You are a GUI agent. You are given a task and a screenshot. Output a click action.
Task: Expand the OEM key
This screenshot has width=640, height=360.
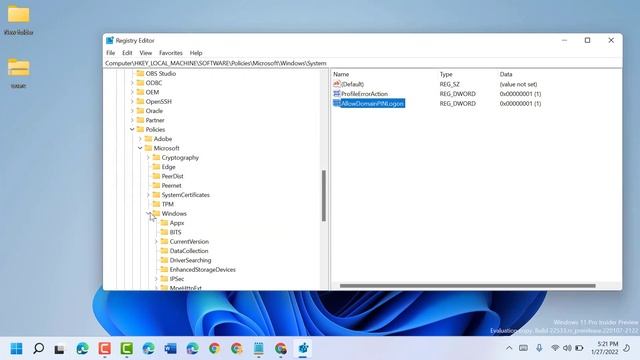click(x=132, y=92)
